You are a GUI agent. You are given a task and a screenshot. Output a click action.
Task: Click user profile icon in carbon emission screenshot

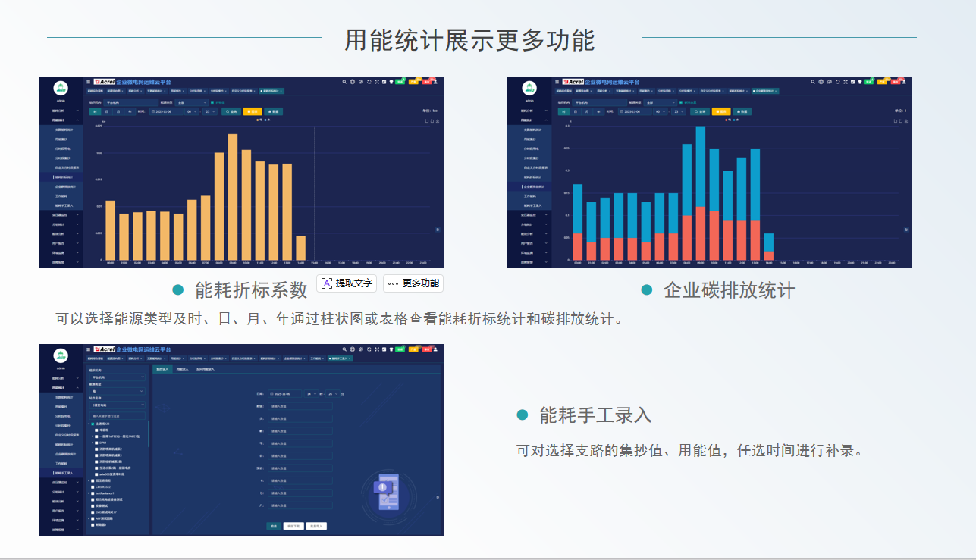tap(904, 81)
